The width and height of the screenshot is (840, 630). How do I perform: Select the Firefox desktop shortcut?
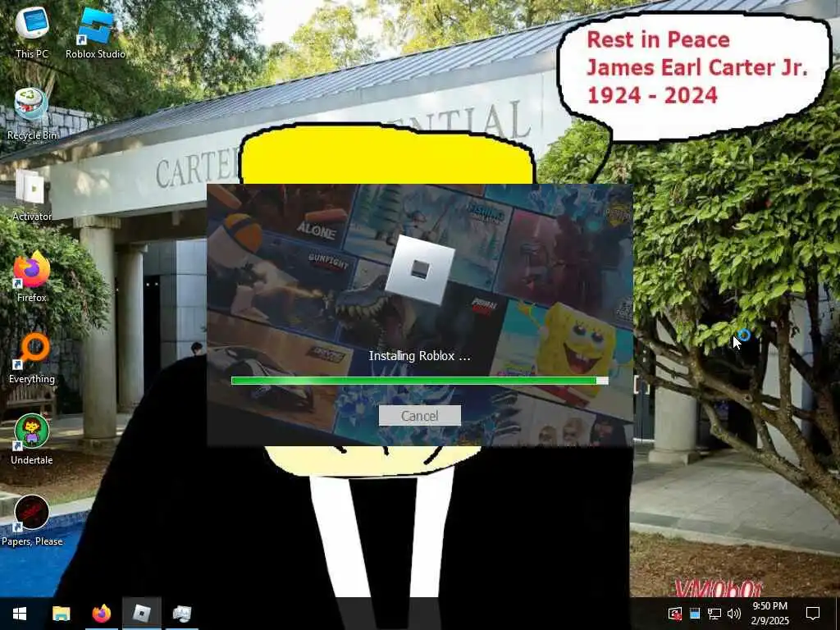(x=32, y=276)
